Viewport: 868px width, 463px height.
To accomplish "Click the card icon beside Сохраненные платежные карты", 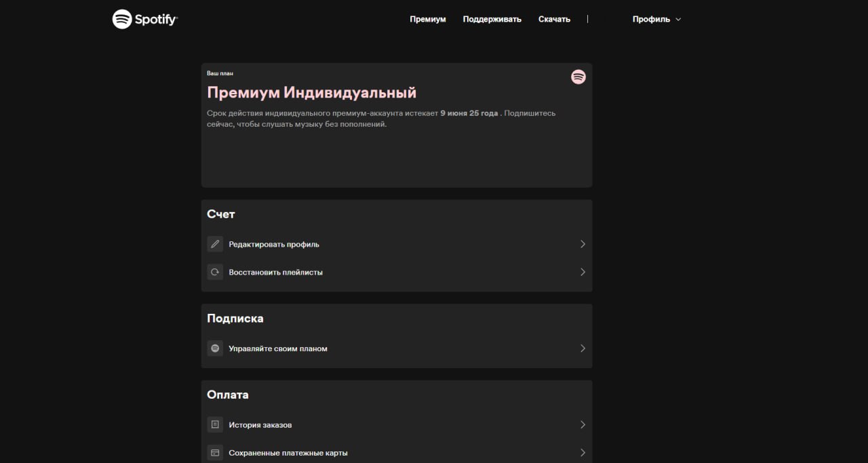I will (x=215, y=453).
